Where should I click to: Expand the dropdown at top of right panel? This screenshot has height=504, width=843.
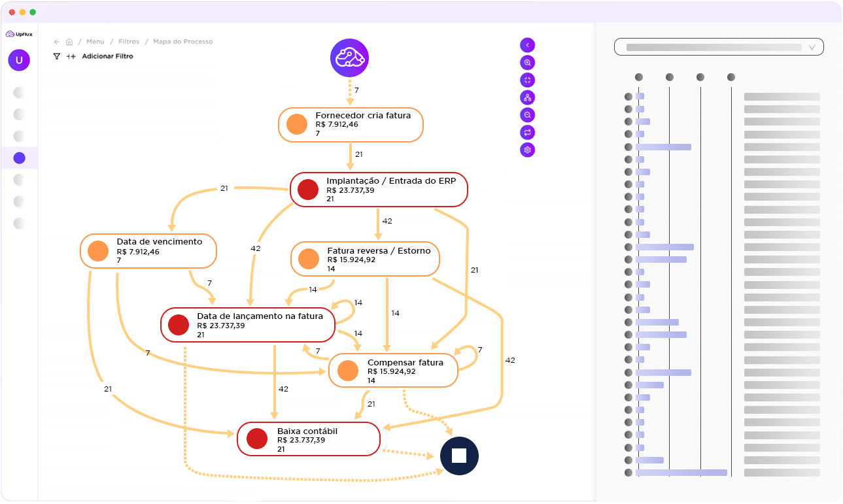coord(813,46)
